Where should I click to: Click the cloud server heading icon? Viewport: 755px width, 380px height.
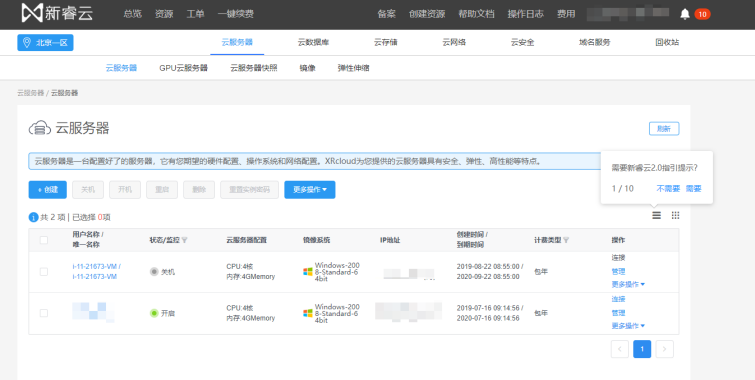(x=40, y=128)
